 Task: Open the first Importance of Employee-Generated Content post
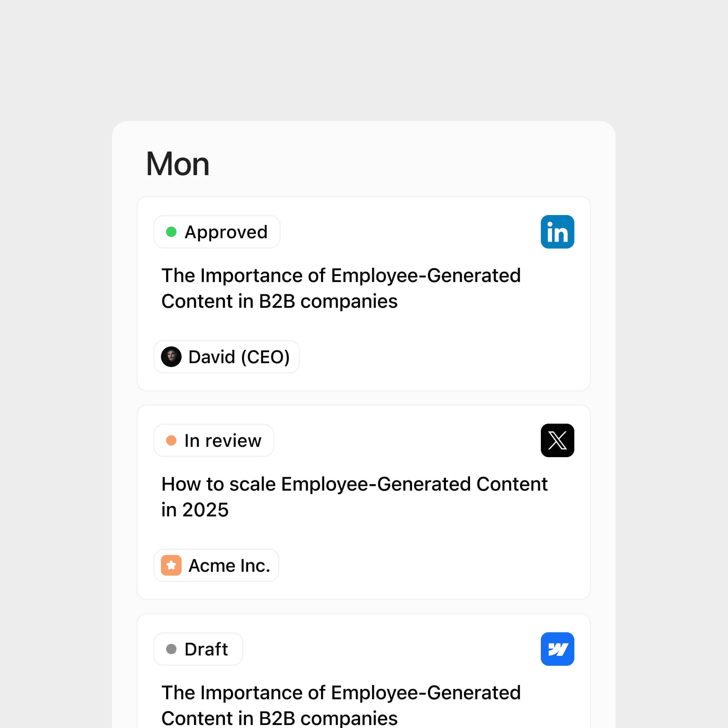tap(341, 288)
